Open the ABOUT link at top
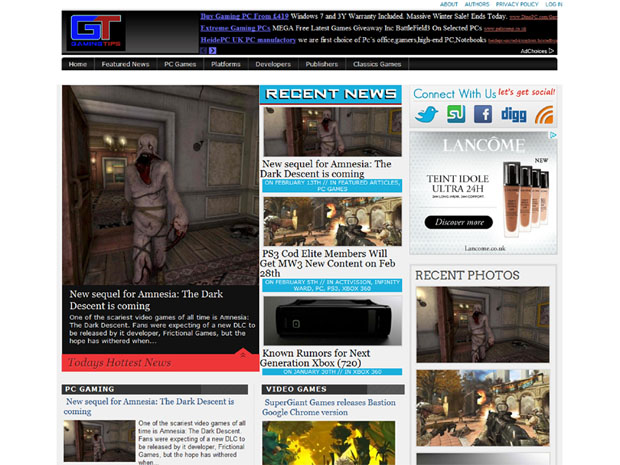 449,4
